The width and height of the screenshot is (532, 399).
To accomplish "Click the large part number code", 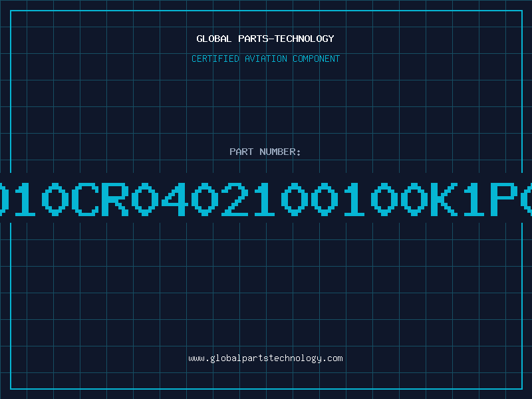I will pyautogui.click(x=266, y=199).
